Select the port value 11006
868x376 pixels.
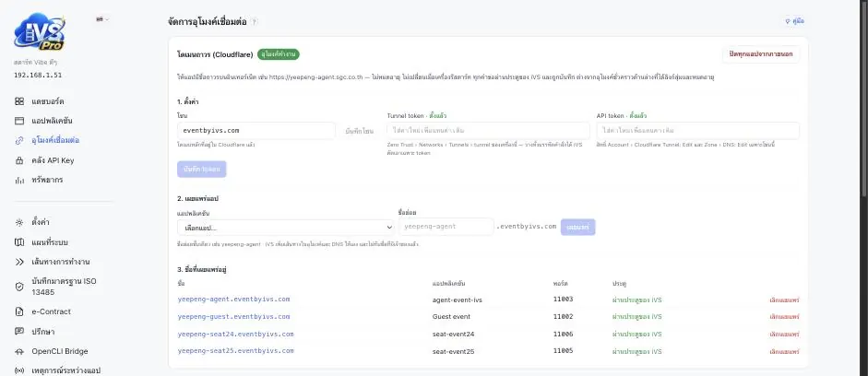(x=563, y=334)
